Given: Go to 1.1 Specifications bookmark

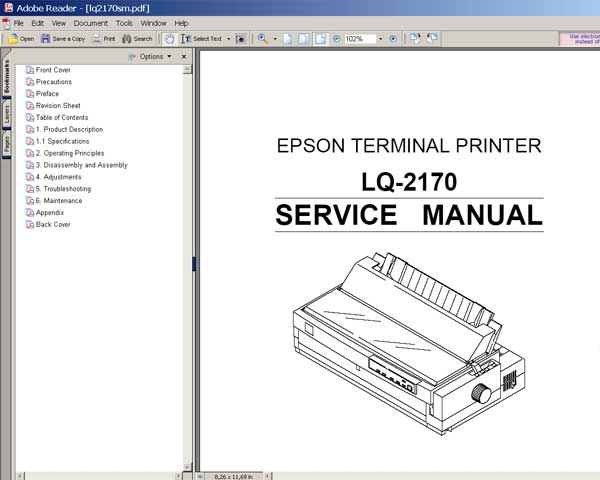Looking at the screenshot, I should point(62,141).
